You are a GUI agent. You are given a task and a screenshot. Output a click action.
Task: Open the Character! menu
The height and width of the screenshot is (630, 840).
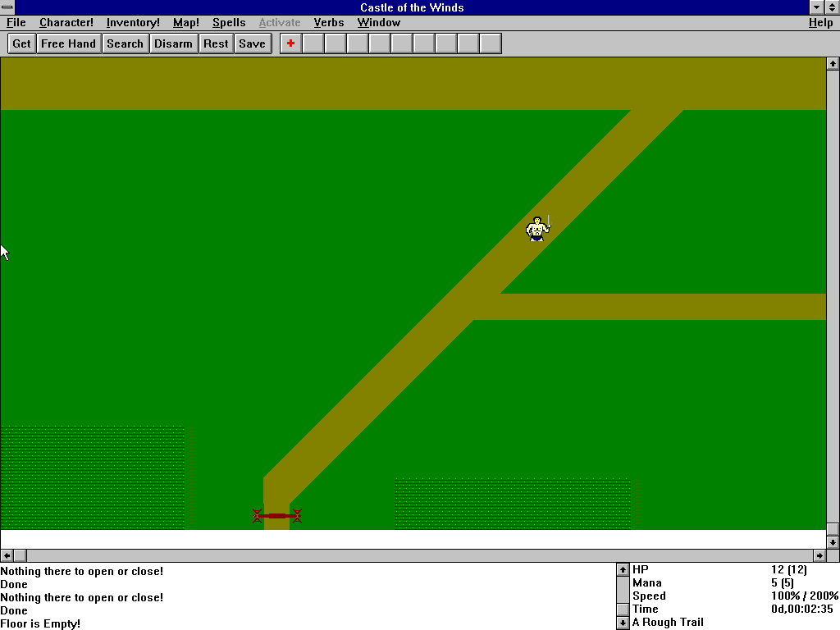66,22
